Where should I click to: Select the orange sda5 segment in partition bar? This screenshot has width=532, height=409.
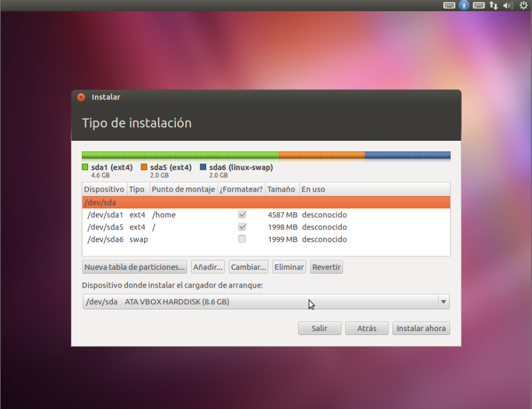coord(321,155)
